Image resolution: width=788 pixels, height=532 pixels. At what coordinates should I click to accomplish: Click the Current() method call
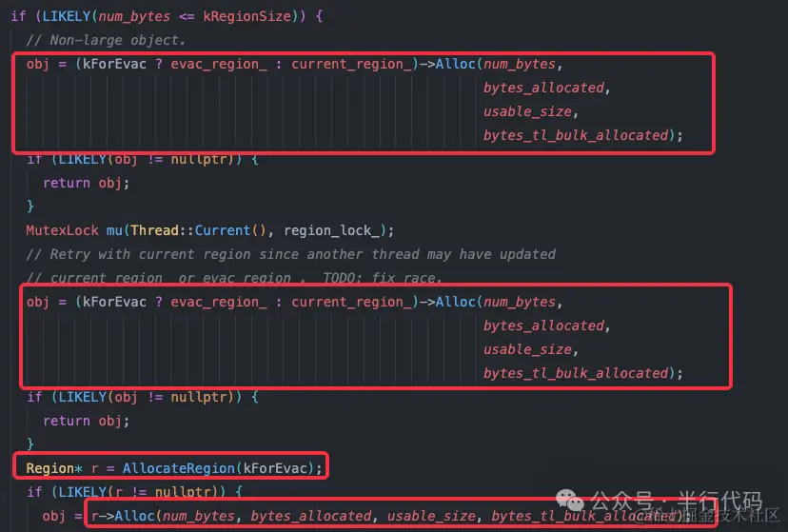(230, 230)
